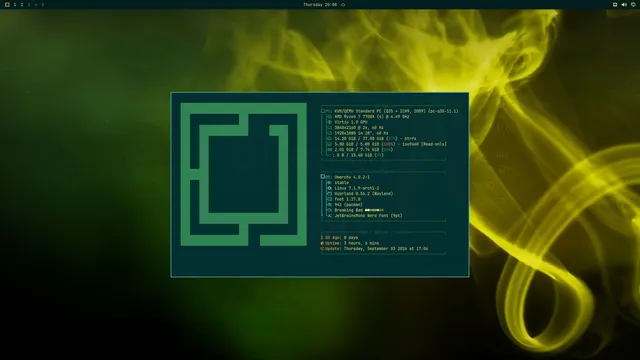Click the icon beside Update
640x360 pixels.
point(322,249)
